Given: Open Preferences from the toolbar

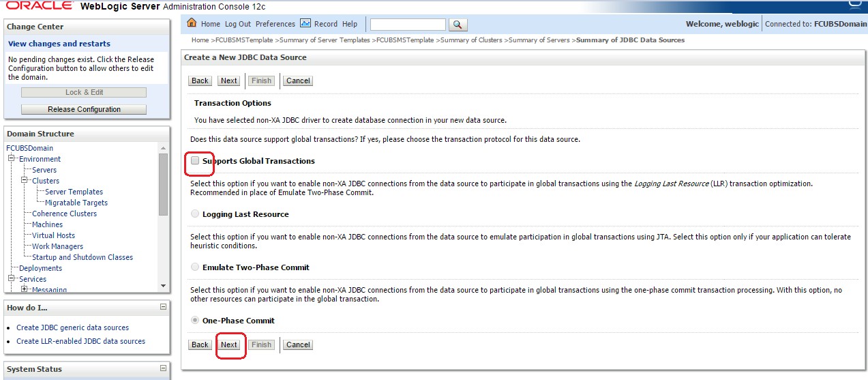Looking at the screenshot, I should coord(275,24).
